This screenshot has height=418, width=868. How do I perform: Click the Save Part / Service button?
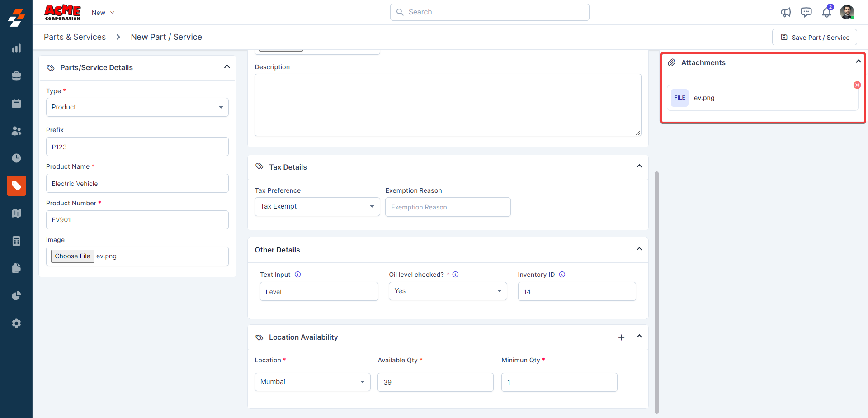pos(815,38)
